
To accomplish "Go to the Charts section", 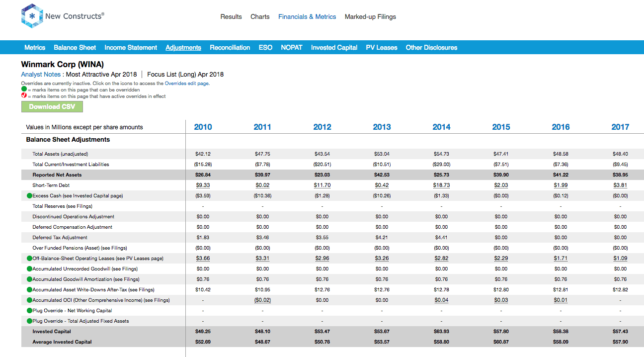I will click(260, 17).
